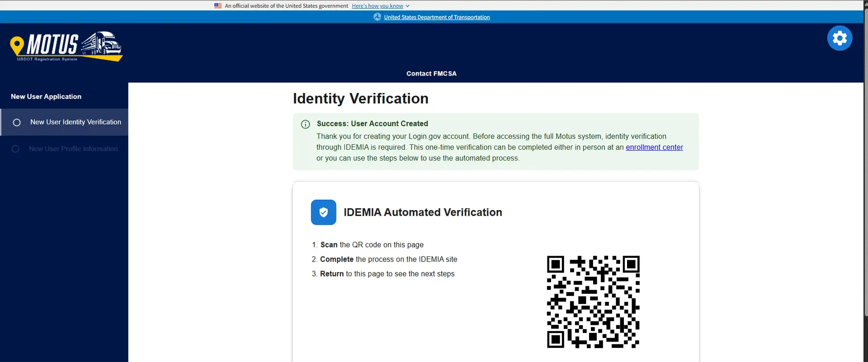Click the New User Identity Verification circle indicator
Screen dimensions: 868x362
tap(17, 123)
